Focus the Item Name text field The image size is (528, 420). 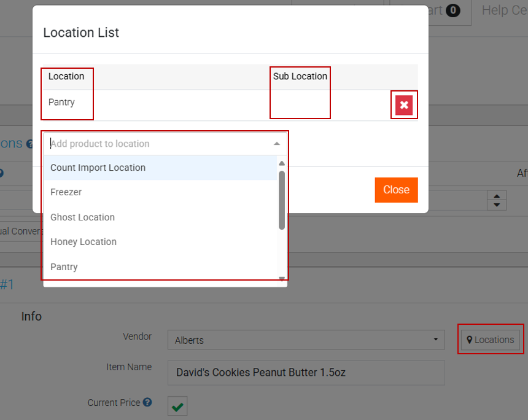tap(306, 373)
